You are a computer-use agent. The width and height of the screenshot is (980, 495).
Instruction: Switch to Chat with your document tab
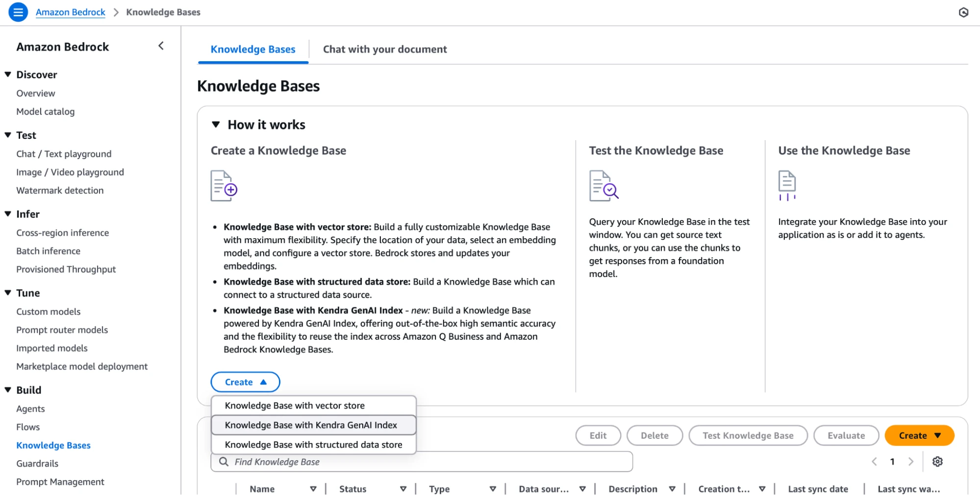point(385,49)
